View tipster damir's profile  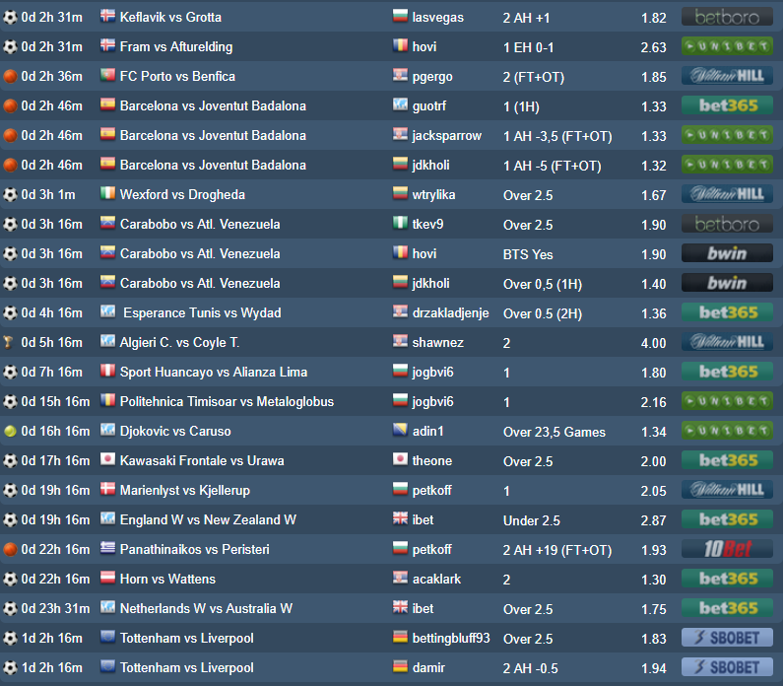[x=428, y=667]
